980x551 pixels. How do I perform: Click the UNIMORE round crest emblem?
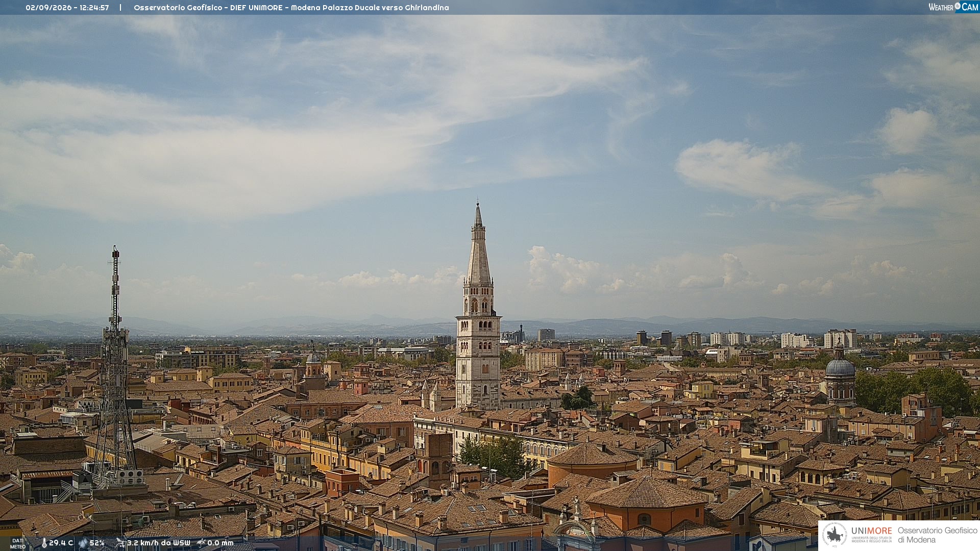point(835,535)
